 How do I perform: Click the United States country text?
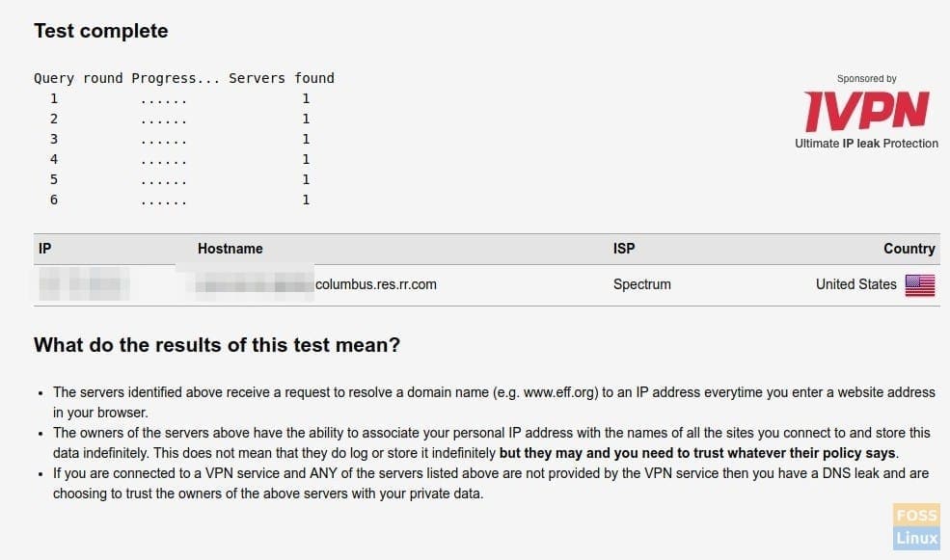pyautogui.click(x=856, y=284)
